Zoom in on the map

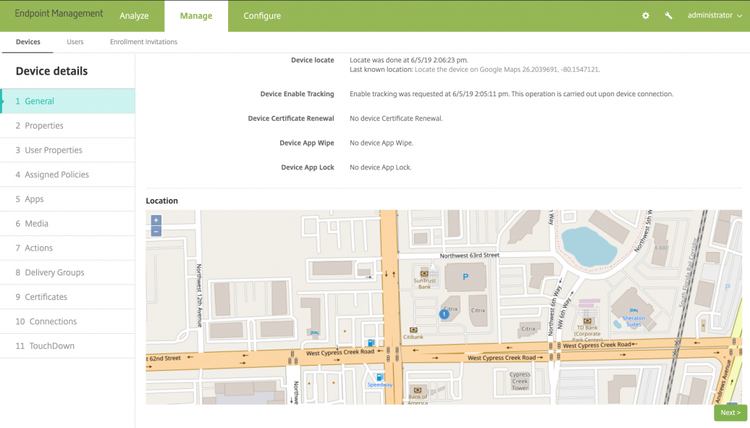click(x=156, y=220)
